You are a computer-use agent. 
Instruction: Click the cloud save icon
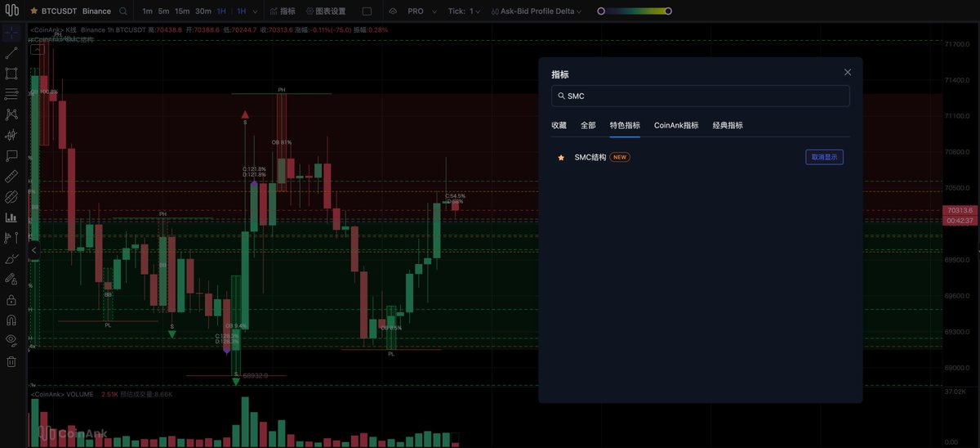pyautogui.click(x=393, y=11)
